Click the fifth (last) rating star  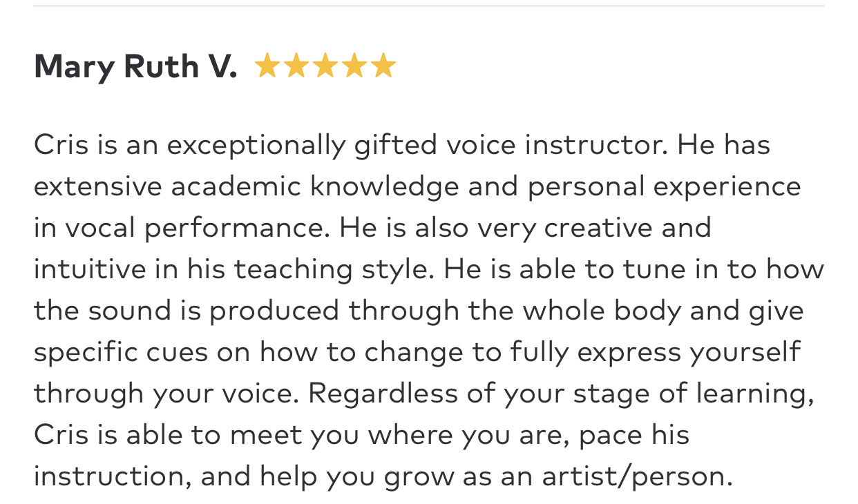(x=383, y=66)
